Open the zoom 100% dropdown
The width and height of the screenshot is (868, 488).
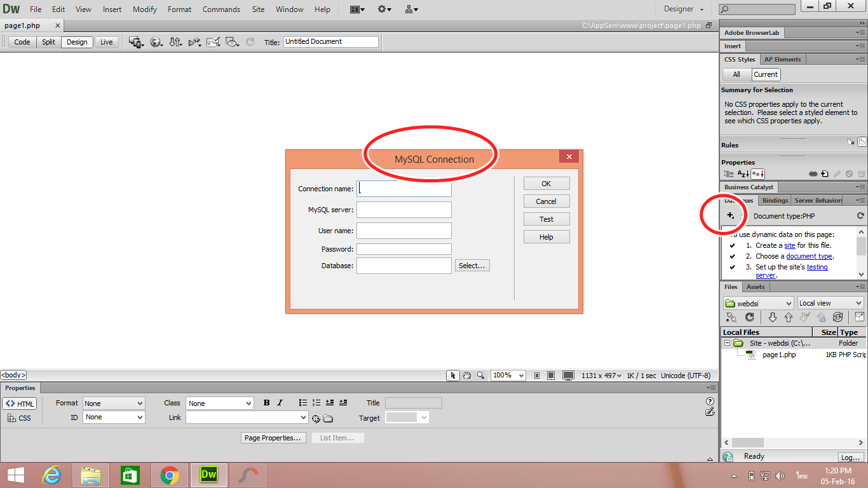[508, 376]
